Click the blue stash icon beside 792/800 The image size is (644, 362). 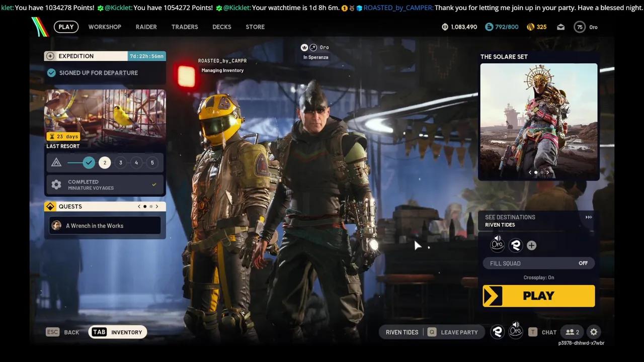tap(489, 27)
